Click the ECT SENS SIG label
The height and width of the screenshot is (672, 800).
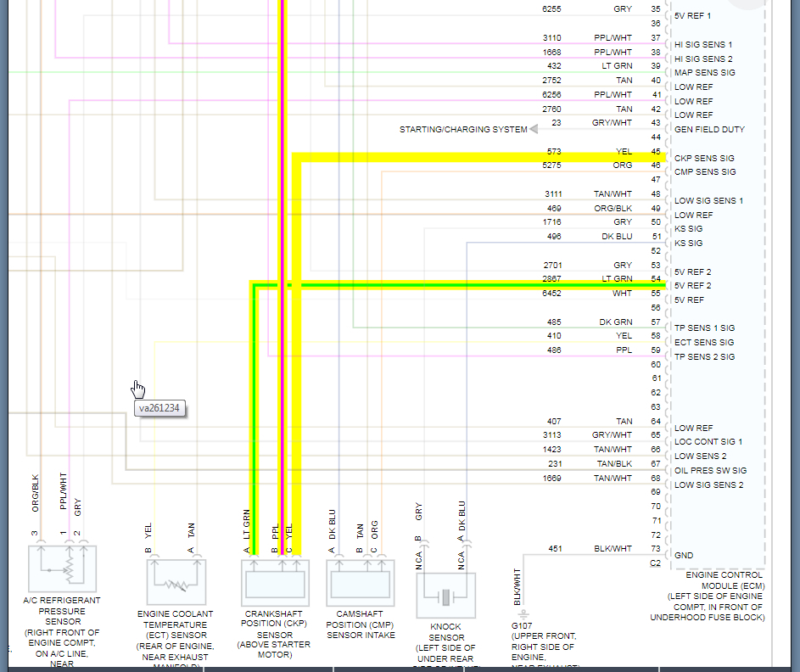(704, 343)
